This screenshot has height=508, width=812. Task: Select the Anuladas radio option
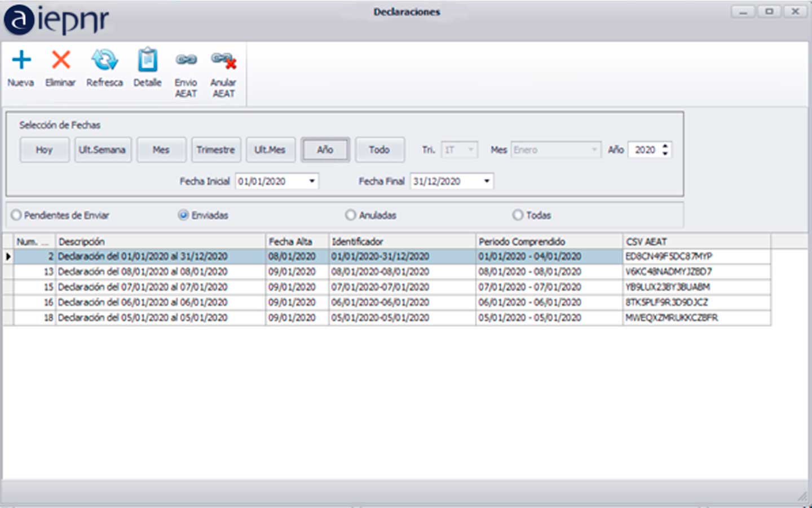click(351, 215)
